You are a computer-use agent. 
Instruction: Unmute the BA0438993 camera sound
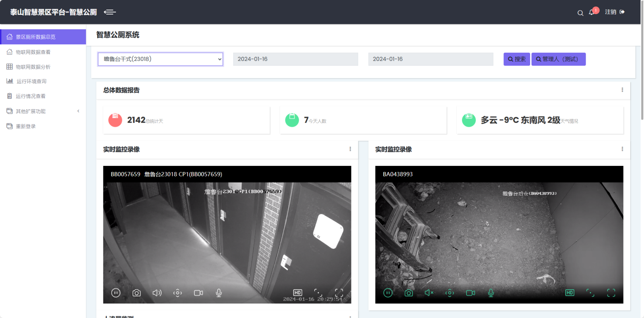[429, 293]
